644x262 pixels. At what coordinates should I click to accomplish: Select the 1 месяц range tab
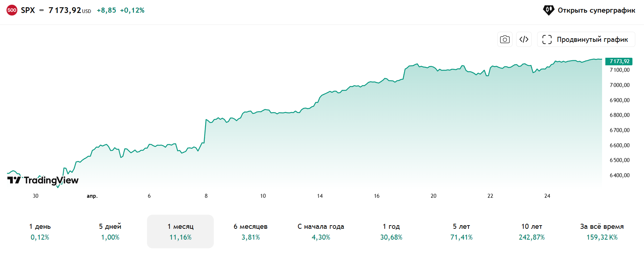[180, 231]
